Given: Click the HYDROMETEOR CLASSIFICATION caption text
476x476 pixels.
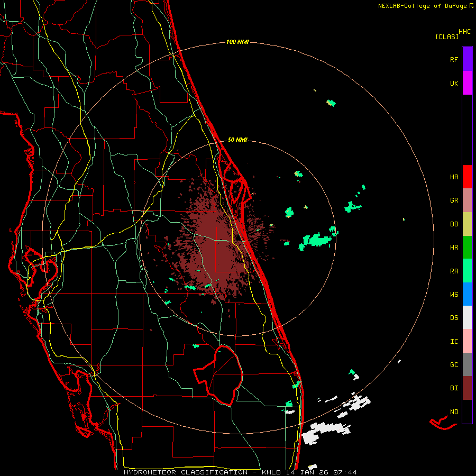Looking at the screenshot, I should point(186,472).
